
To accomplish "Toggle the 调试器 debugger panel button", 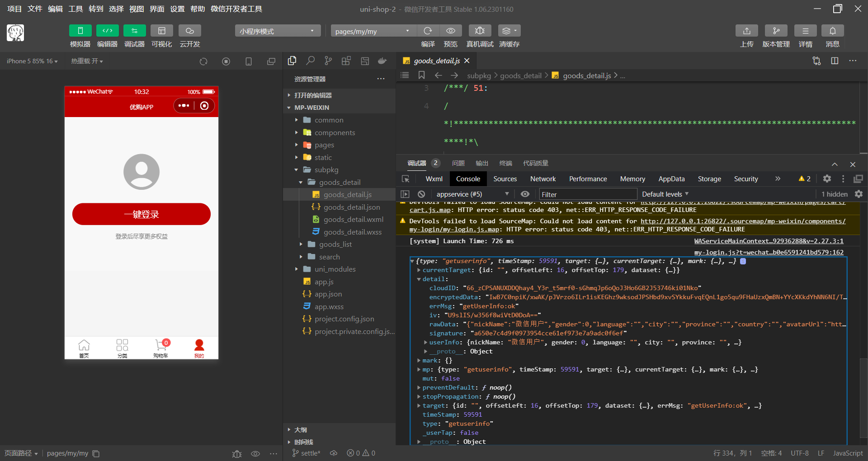I will (134, 31).
